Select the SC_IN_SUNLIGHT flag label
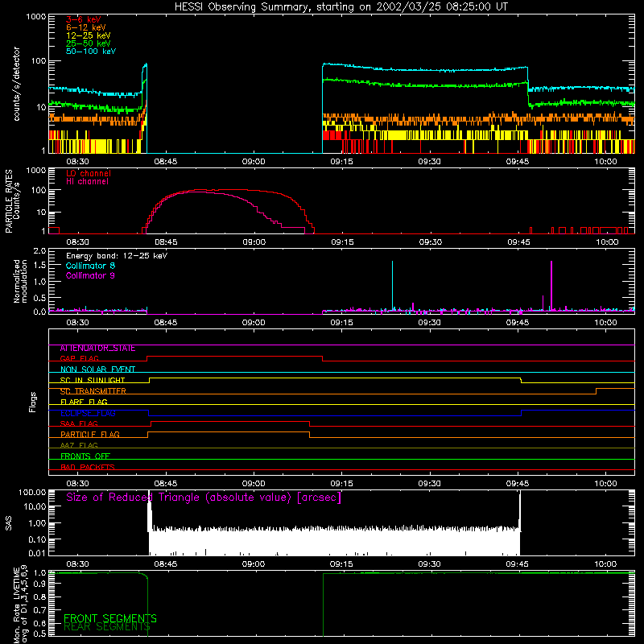Viewport: 644px width, 644px height. [93, 380]
